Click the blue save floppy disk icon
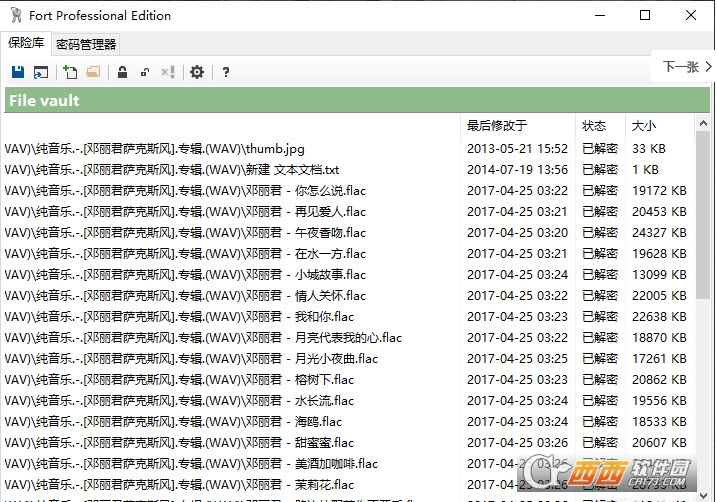 (x=18, y=72)
